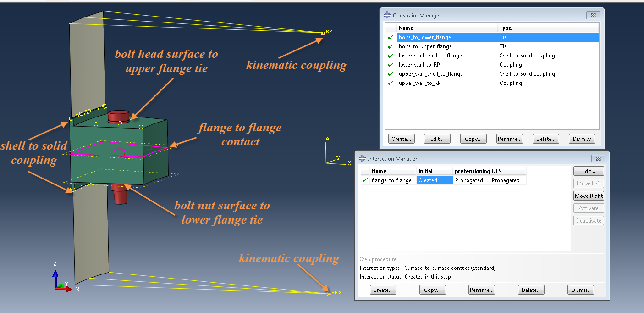This screenshot has width=644, height=313.
Task: Click the Initial column header
Action: click(425, 171)
